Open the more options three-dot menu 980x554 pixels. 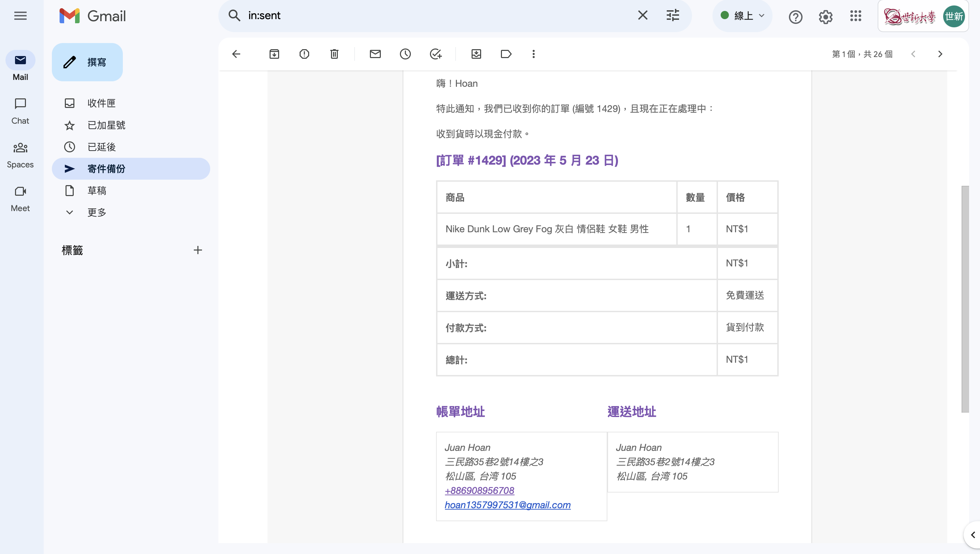pyautogui.click(x=533, y=54)
